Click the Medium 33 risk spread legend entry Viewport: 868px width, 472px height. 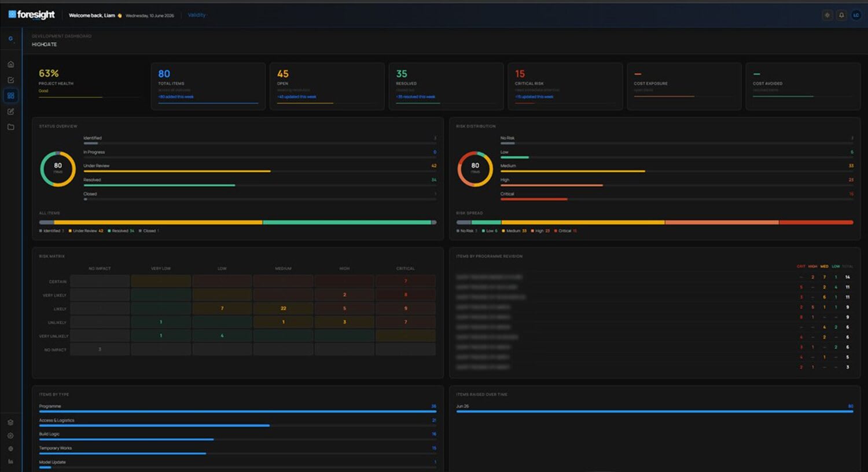pyautogui.click(x=514, y=231)
